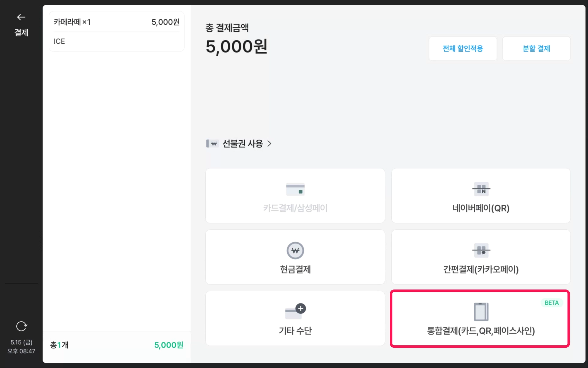Select 통합결제(카드,QR,페이스사인) label
Screen dimensions: 588x368
[481, 331]
